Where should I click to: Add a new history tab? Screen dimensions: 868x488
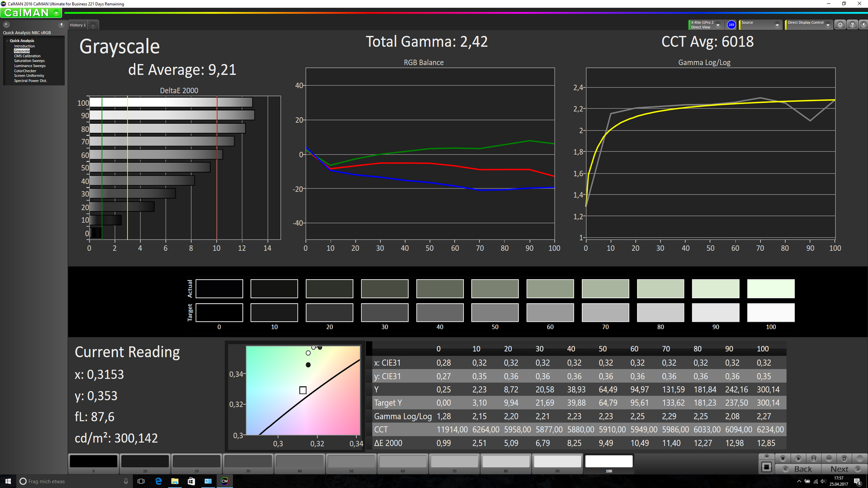coord(93,25)
